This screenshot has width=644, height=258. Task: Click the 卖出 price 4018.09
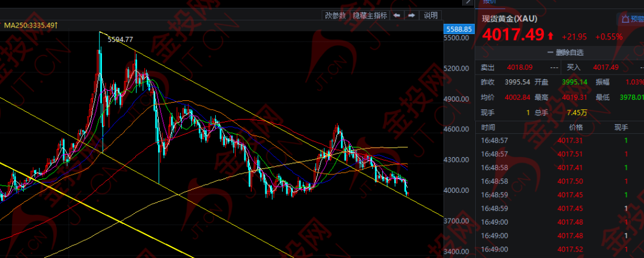point(519,67)
